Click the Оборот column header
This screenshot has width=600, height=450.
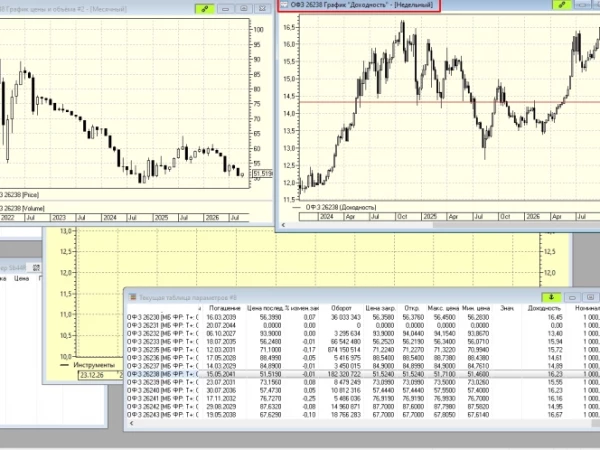point(341,308)
